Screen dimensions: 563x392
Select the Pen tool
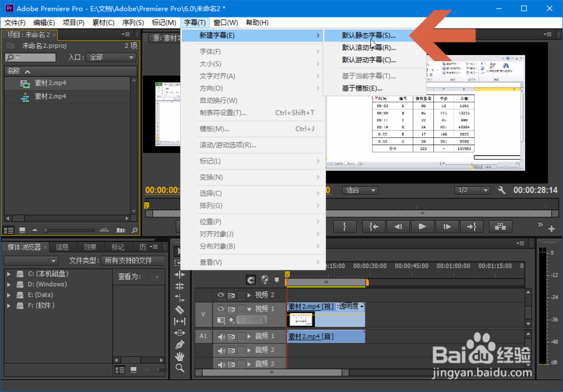point(180,345)
